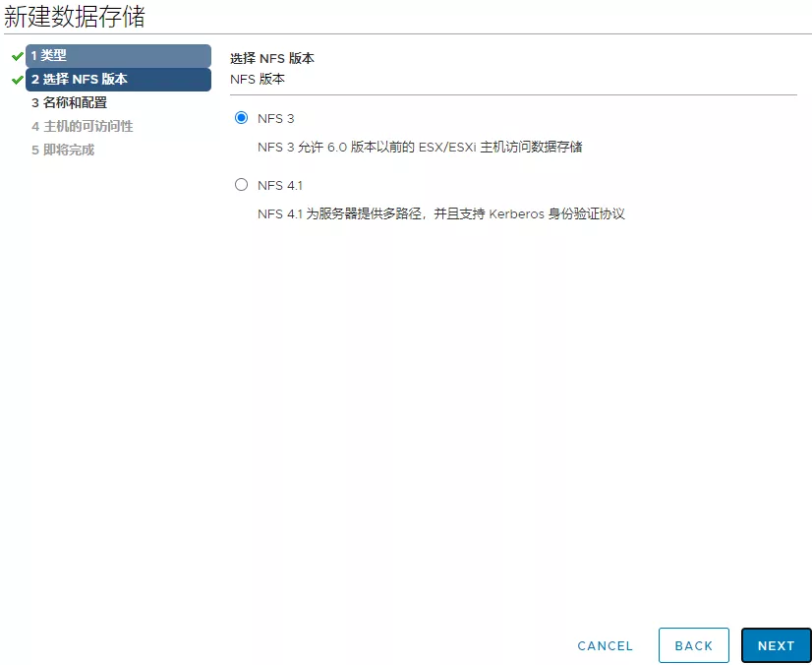This screenshot has height=665, width=812.
Task: Jump to step 3 名称和配置
Action: [69, 102]
